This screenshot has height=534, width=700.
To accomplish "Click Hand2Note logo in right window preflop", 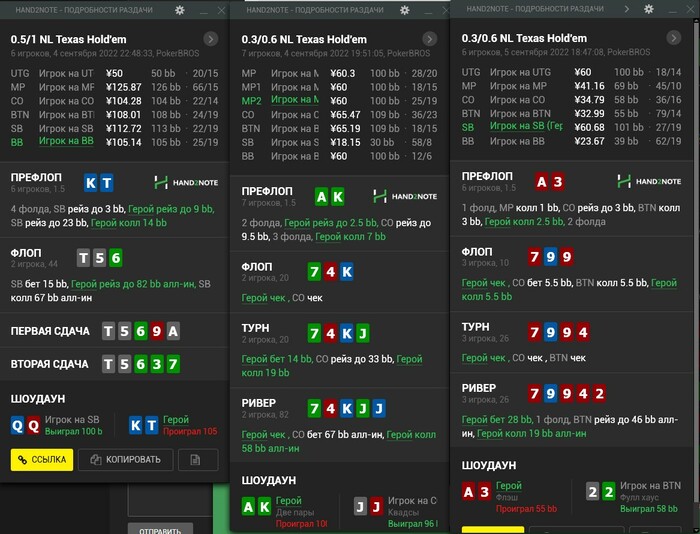I will pyautogui.click(x=649, y=181).
